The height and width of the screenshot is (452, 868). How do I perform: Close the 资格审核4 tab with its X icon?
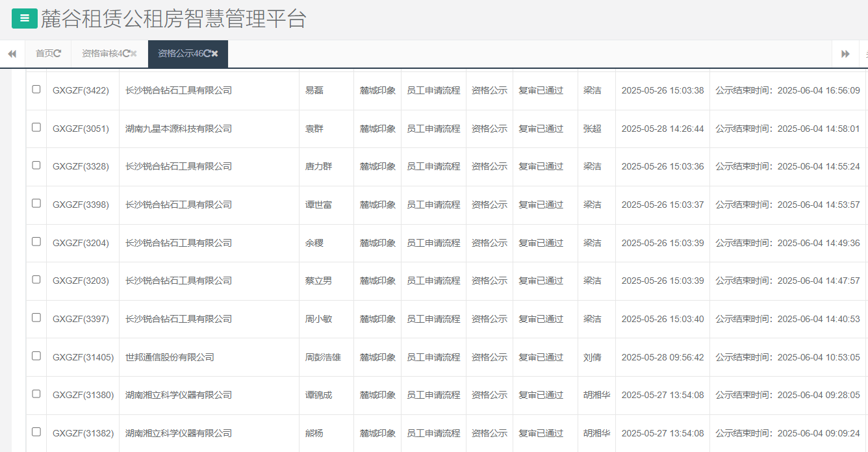click(x=134, y=54)
